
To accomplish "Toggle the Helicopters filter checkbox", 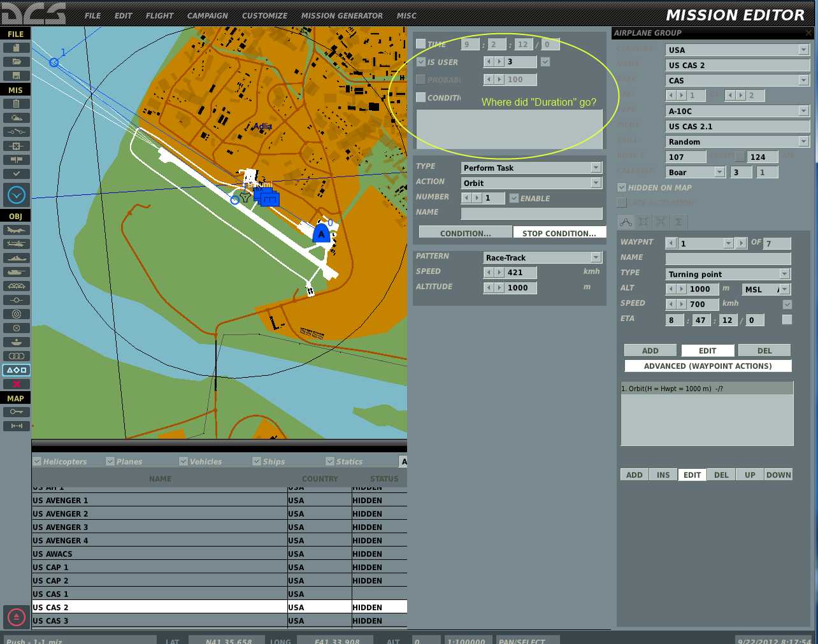I will [x=37, y=461].
